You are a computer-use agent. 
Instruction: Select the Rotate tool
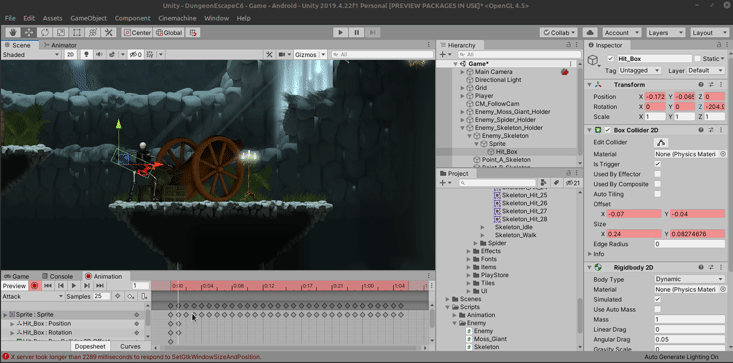44,32
